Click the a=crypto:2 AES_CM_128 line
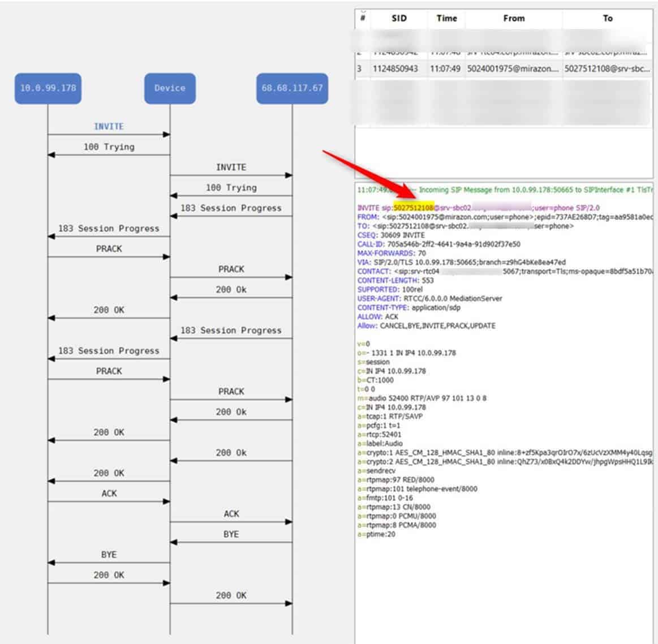 tap(505, 462)
